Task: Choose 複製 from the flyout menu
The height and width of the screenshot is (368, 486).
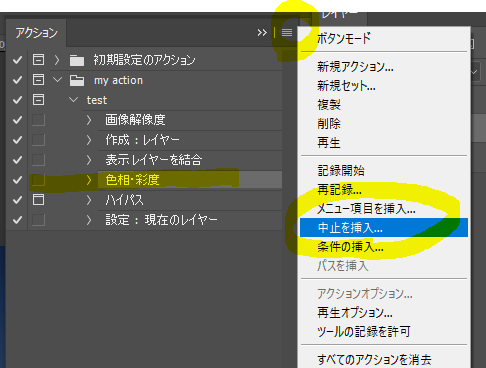Action: (384, 105)
